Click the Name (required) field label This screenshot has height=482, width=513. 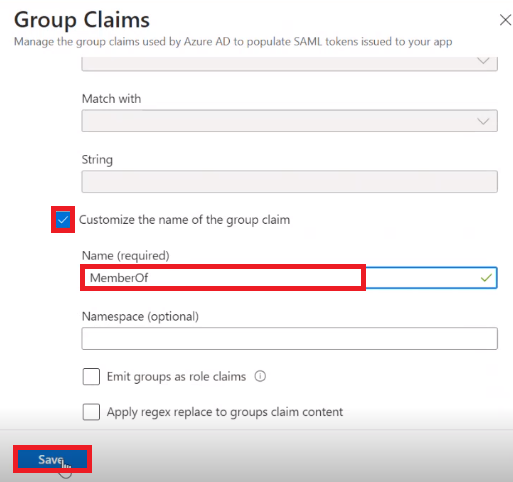[x=126, y=256]
